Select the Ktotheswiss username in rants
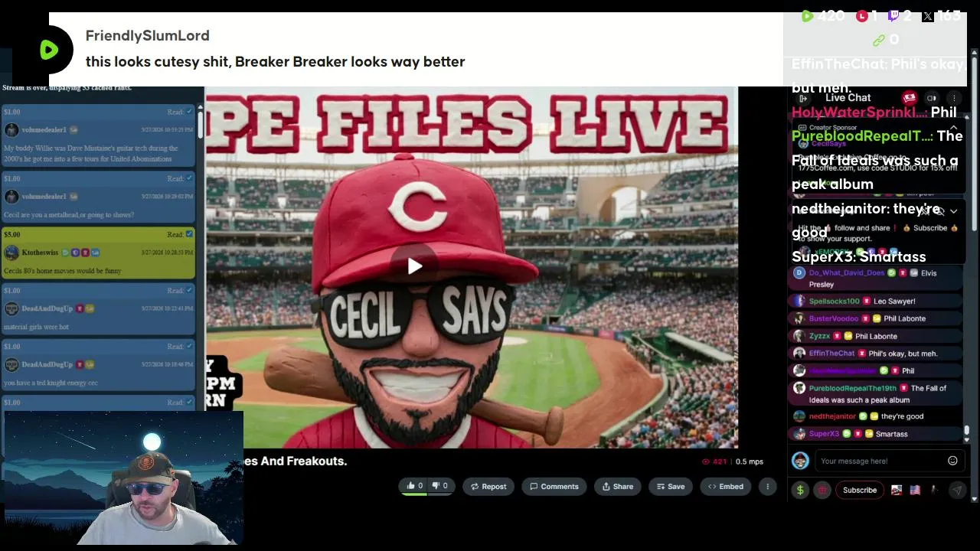 coord(41,253)
